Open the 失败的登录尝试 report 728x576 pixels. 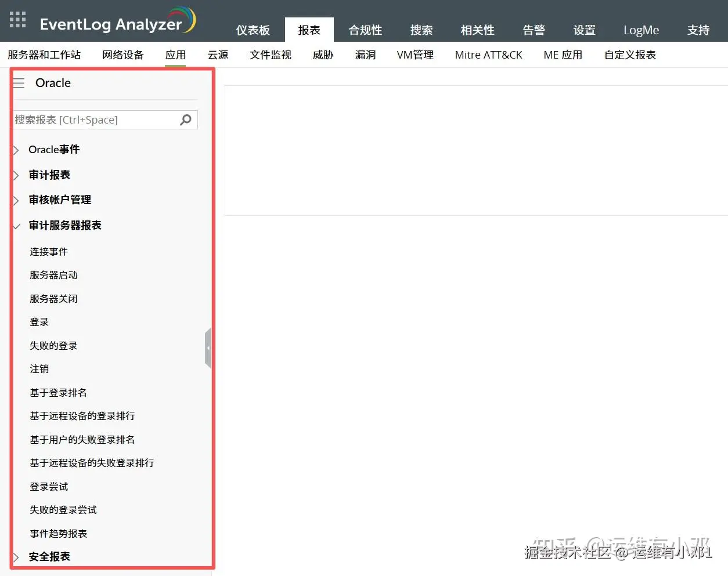pos(63,510)
